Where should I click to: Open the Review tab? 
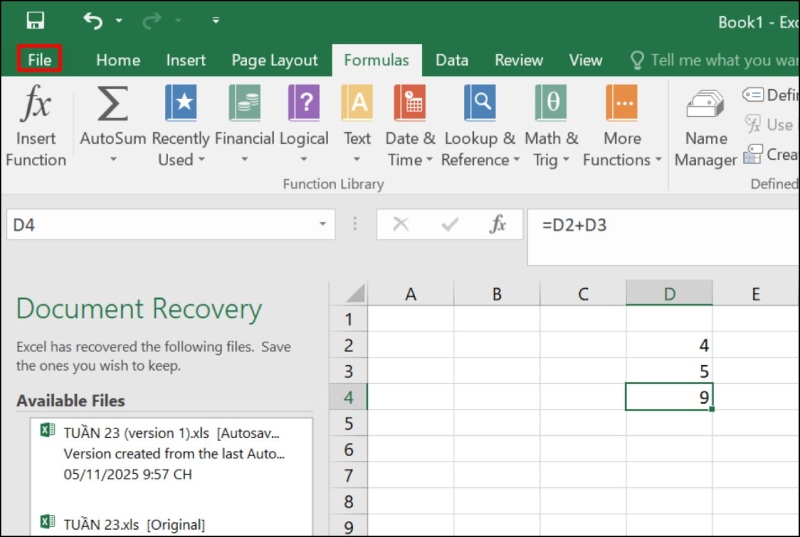coord(518,60)
